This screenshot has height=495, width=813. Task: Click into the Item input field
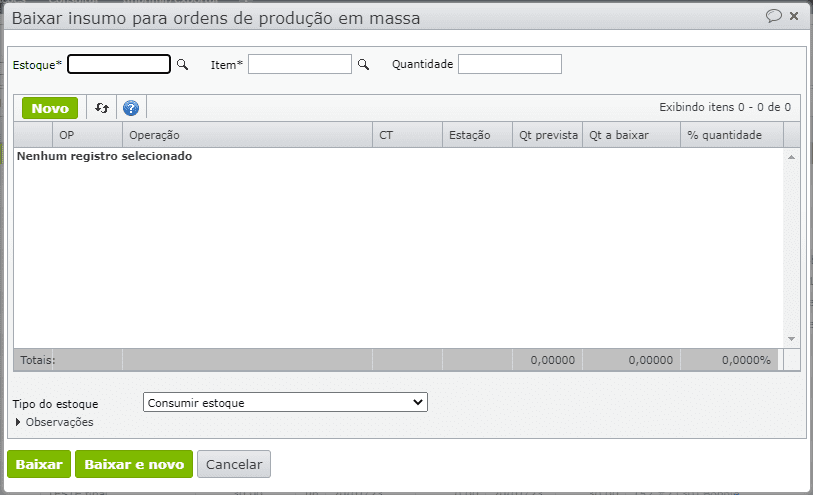point(300,64)
